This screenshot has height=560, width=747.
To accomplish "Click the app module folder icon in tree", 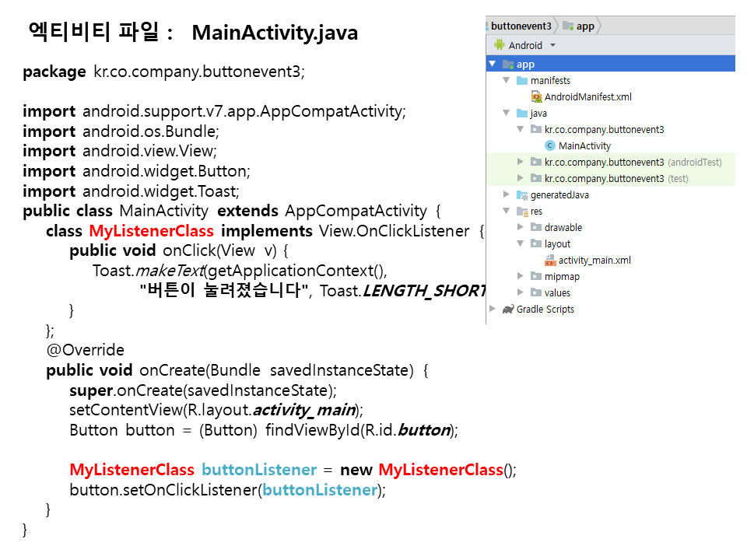I will click(x=507, y=65).
